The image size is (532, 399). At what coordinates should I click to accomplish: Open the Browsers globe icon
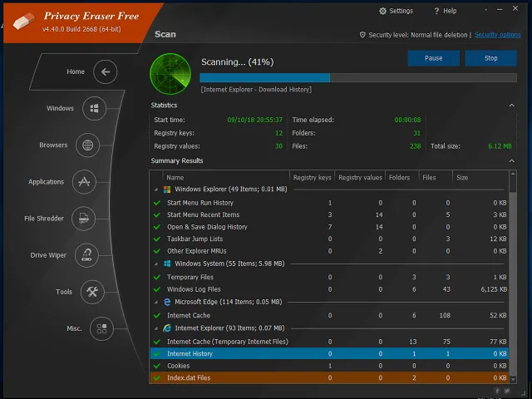pyautogui.click(x=87, y=145)
